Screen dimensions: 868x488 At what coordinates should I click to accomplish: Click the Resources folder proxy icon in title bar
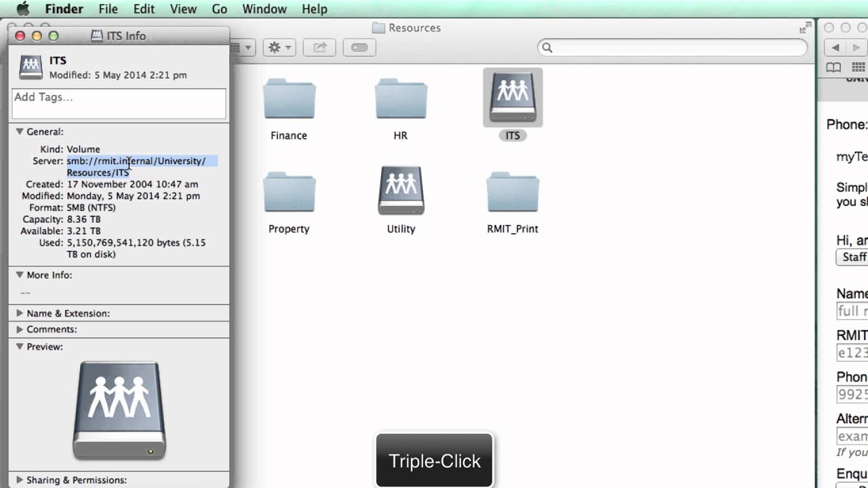tap(378, 28)
